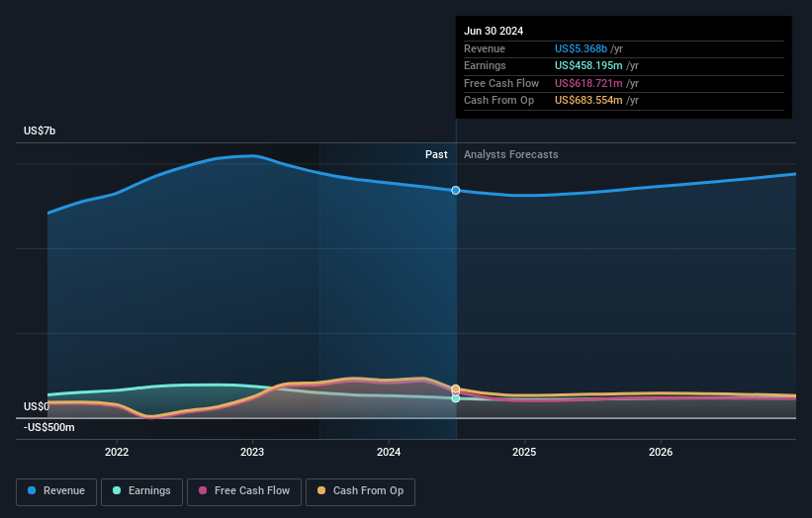This screenshot has width=812, height=518.
Task: Click the US$618.721m free cash flow value
Action: click(588, 83)
